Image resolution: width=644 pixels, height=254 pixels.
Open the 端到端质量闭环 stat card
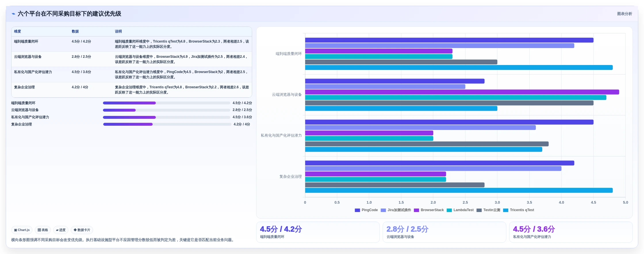pos(318,232)
